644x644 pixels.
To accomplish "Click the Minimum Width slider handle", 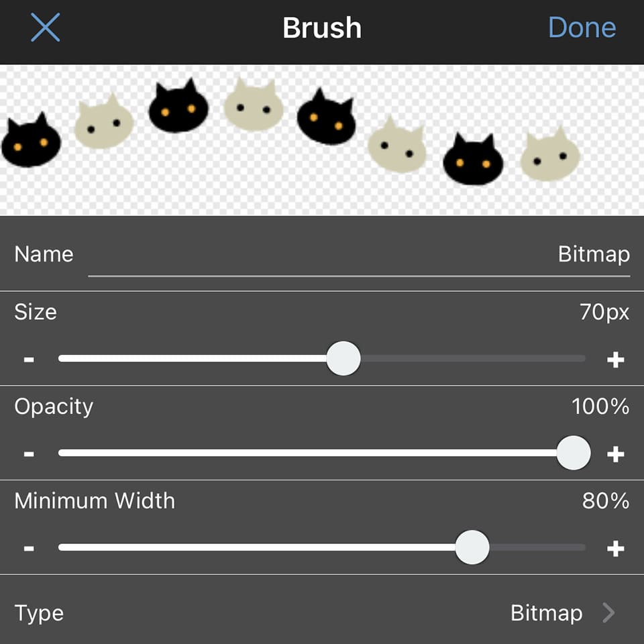I will (472, 547).
